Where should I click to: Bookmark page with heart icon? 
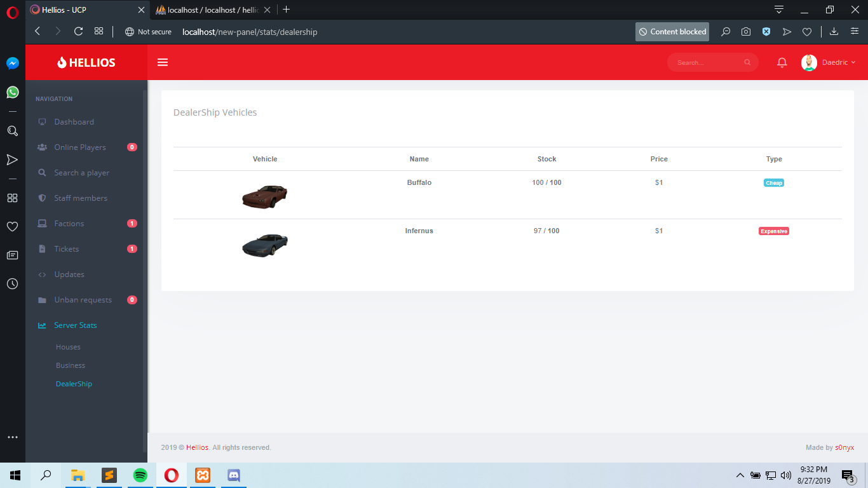tap(807, 32)
